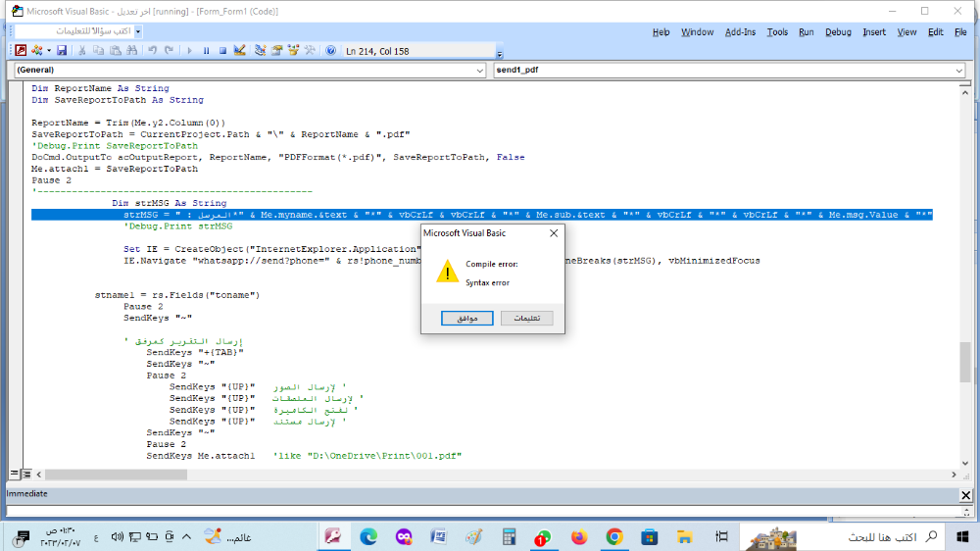This screenshot has height=551, width=980.
Task: Open Google Chrome from taskbar
Action: point(614,536)
